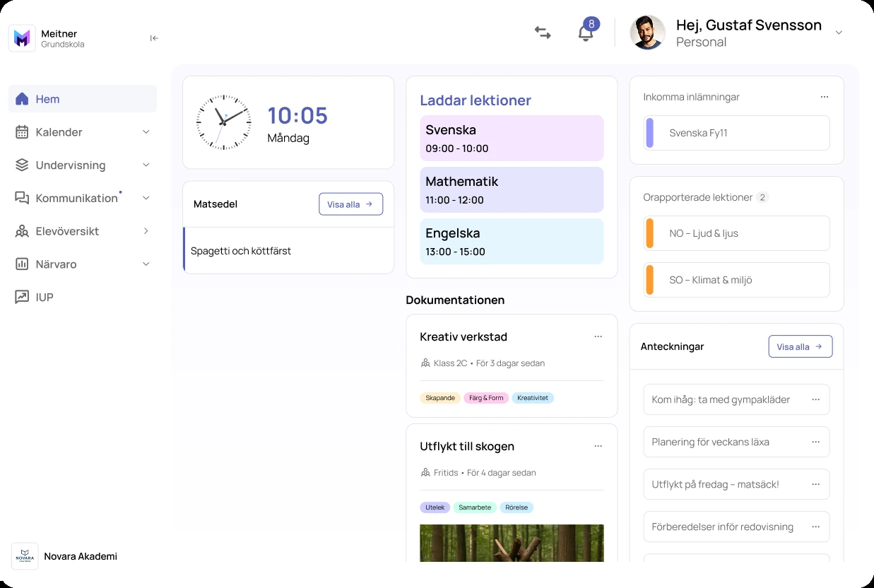Open the Svenska Fy11 submission
The width and height of the screenshot is (874, 588).
(x=736, y=133)
